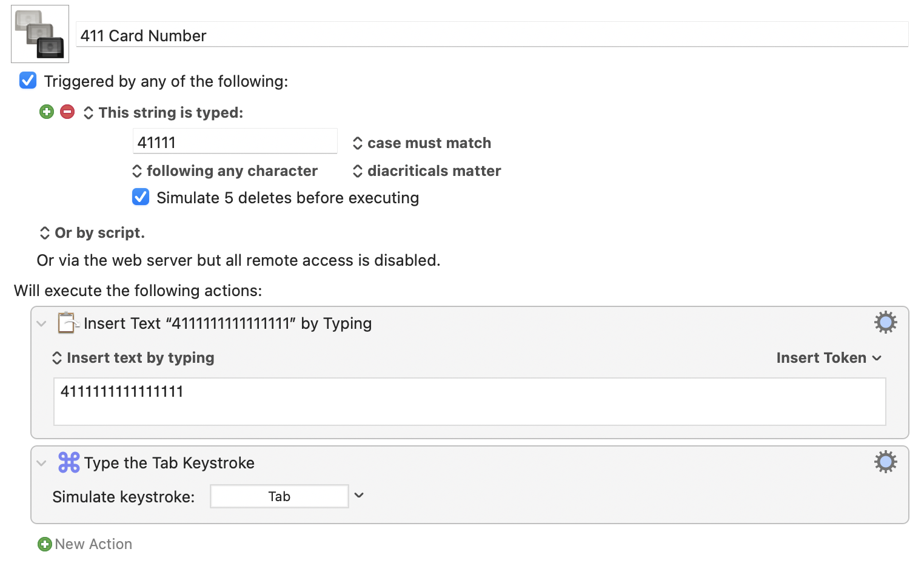Image resolution: width=924 pixels, height=563 pixels.
Task: Open the 'Insert text by typing' popup
Action: point(133,357)
